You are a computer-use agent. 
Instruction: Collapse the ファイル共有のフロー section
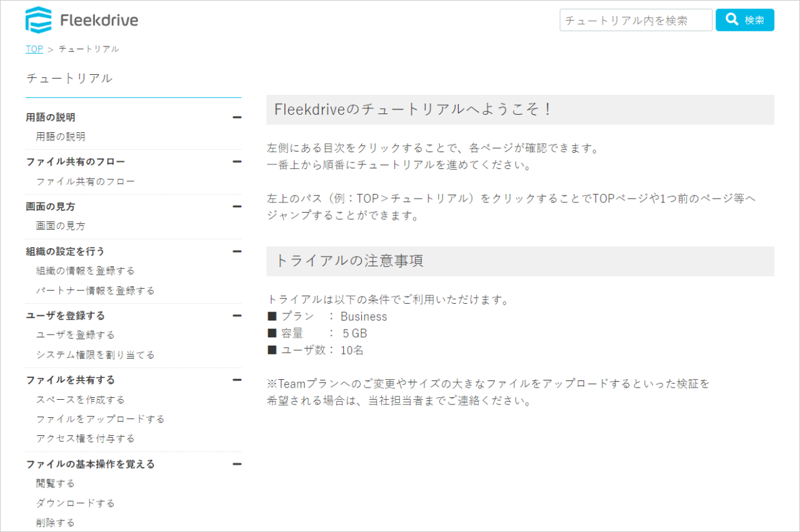point(237,161)
